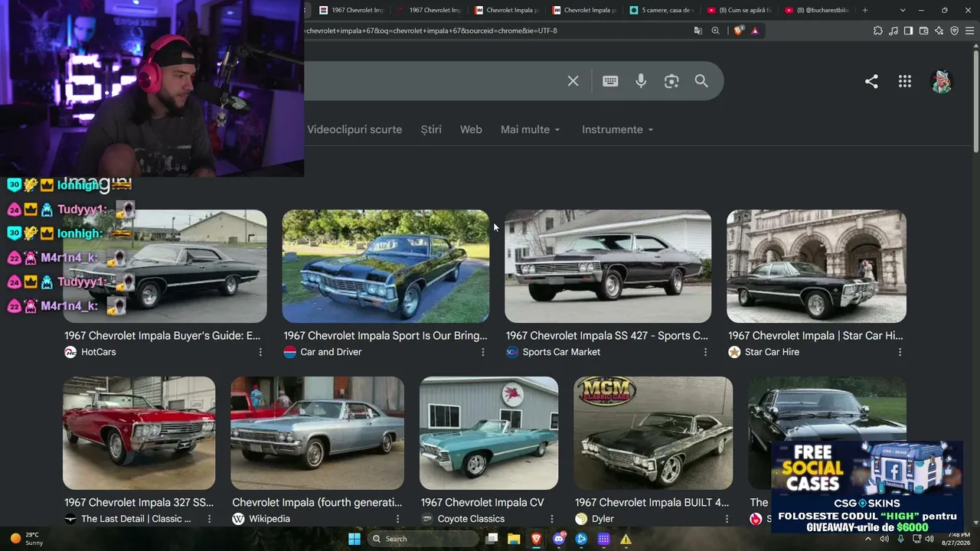Image resolution: width=980 pixels, height=551 pixels.
Task: Open the Leo AI sparkle icon
Action: 939,31
